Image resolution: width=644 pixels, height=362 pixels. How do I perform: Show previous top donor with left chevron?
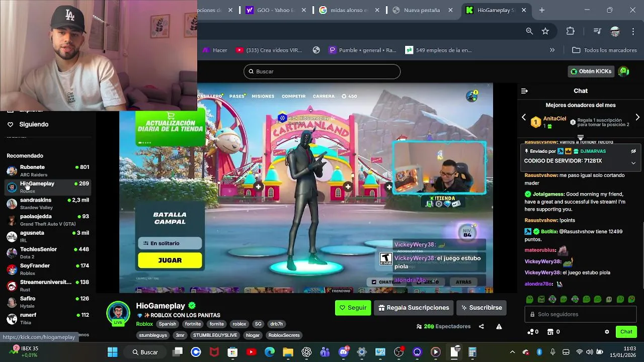point(524,117)
